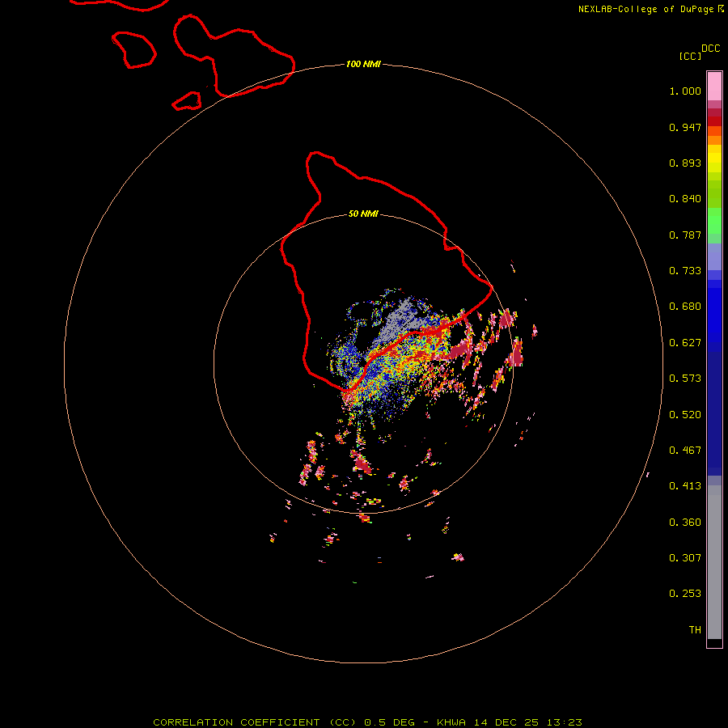Click the 0.360 color scale value
Viewport: 728px width, 728px height.
point(685,523)
